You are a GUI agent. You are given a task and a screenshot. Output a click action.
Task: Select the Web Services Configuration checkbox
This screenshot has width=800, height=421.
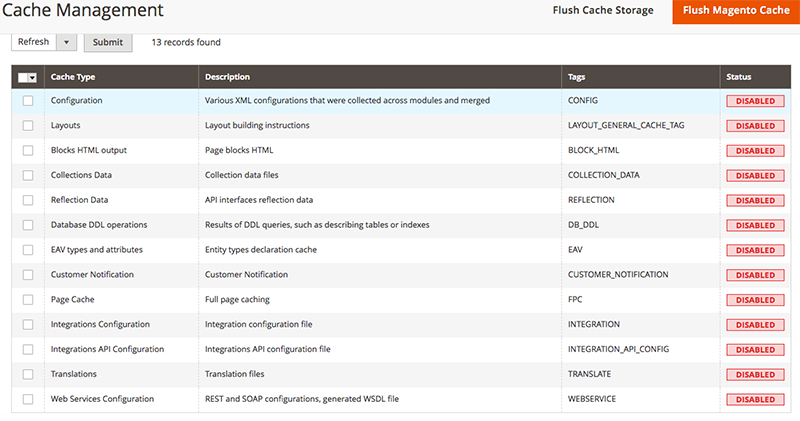click(x=28, y=399)
